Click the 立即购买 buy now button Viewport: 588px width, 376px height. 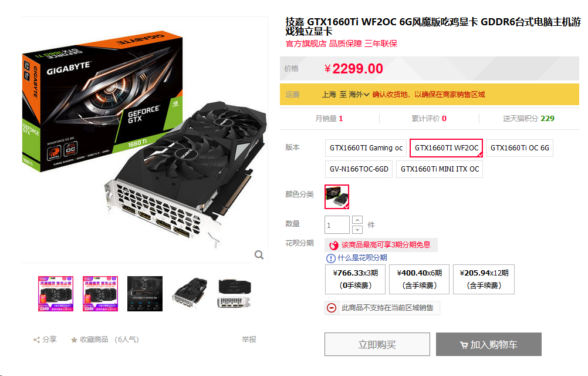click(377, 344)
